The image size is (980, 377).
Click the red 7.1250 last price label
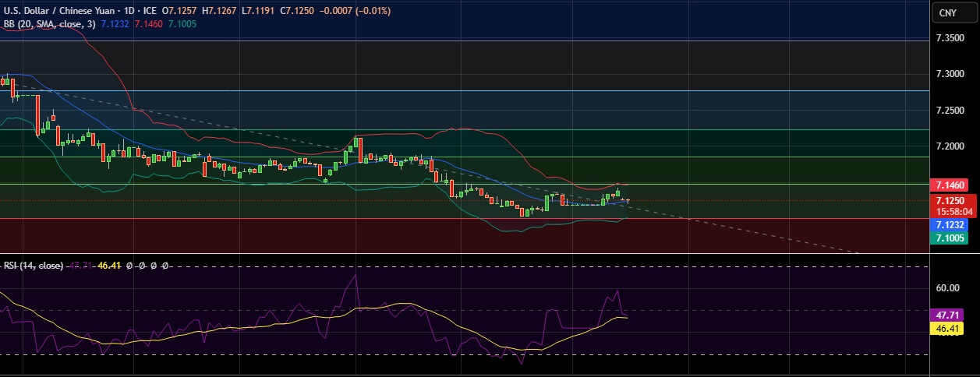pos(950,200)
